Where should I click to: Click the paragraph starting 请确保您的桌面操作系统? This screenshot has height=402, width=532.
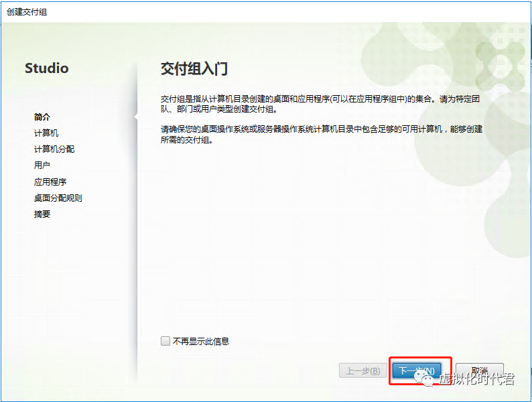point(322,135)
